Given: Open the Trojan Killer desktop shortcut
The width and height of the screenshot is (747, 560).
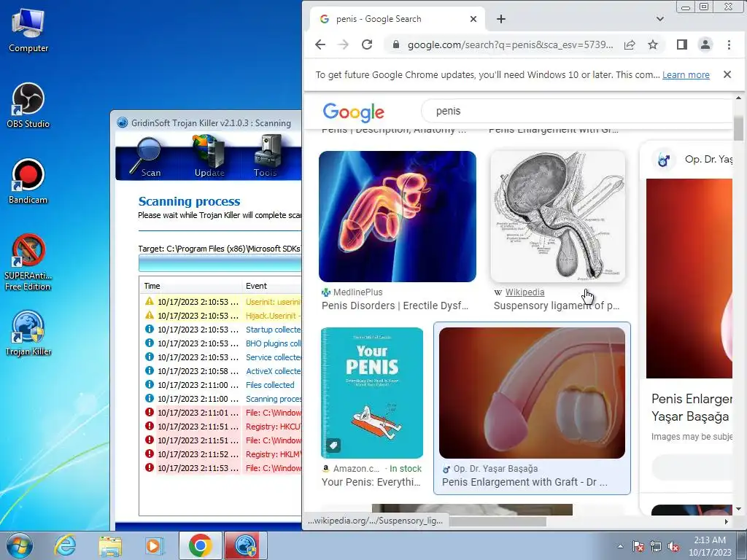Looking at the screenshot, I should click(28, 333).
